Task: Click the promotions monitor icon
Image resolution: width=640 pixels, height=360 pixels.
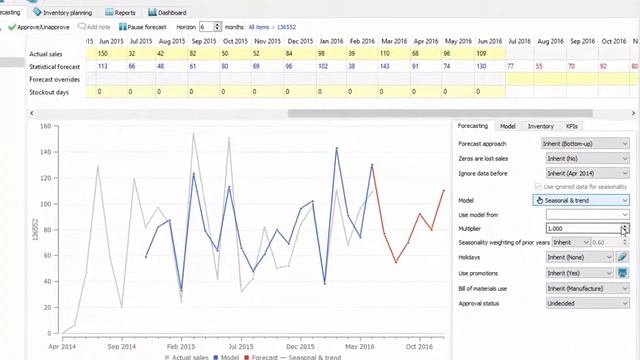Action: [622, 273]
